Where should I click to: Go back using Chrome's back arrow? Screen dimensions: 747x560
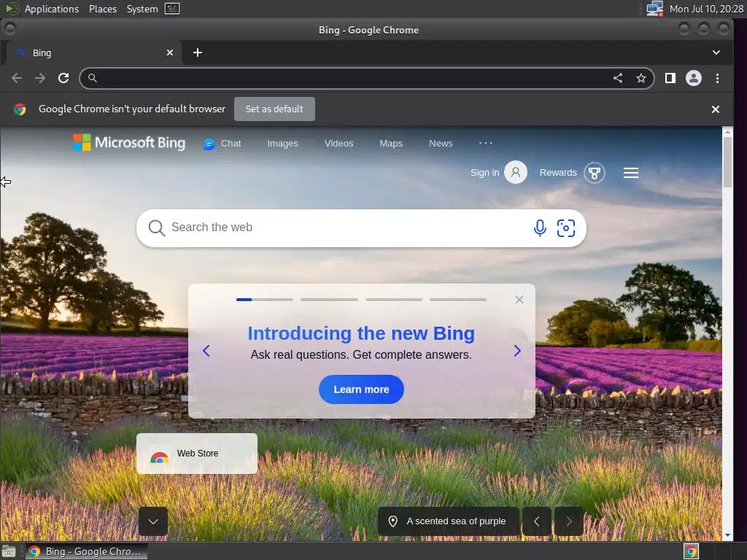17,78
